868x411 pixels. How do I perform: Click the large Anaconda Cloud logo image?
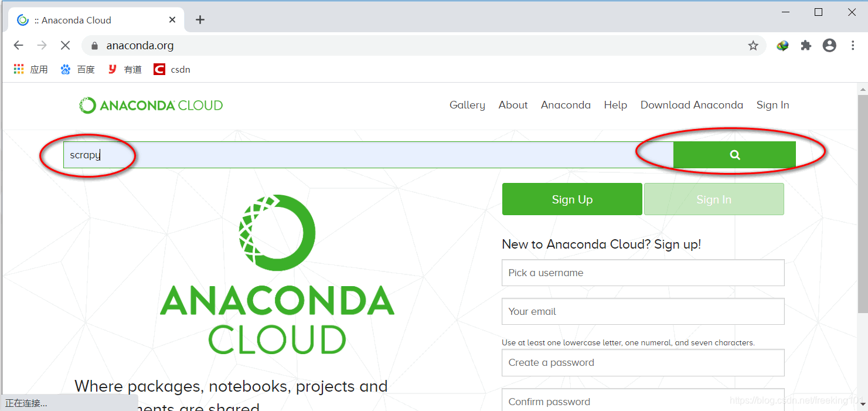click(277, 274)
